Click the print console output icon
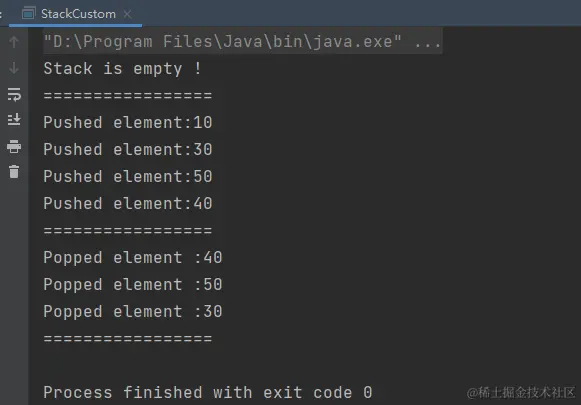Screen dimensions: 581x405 click(x=14, y=146)
